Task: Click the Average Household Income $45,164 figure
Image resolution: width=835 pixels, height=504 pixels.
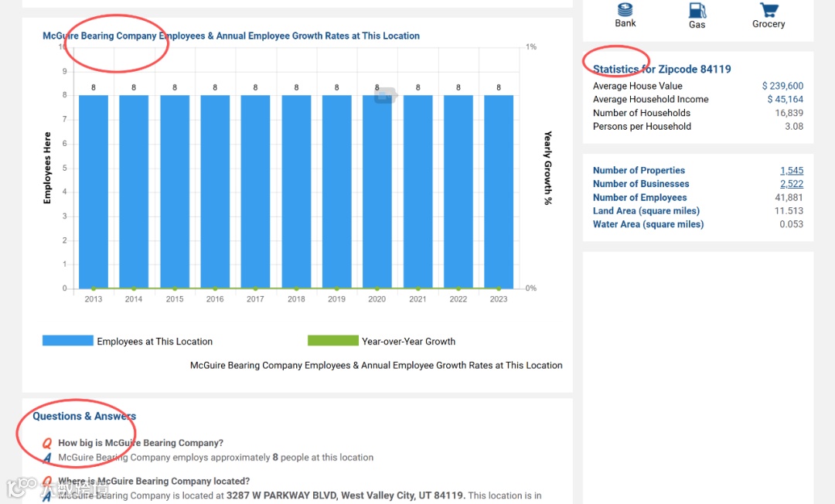Action: click(785, 99)
